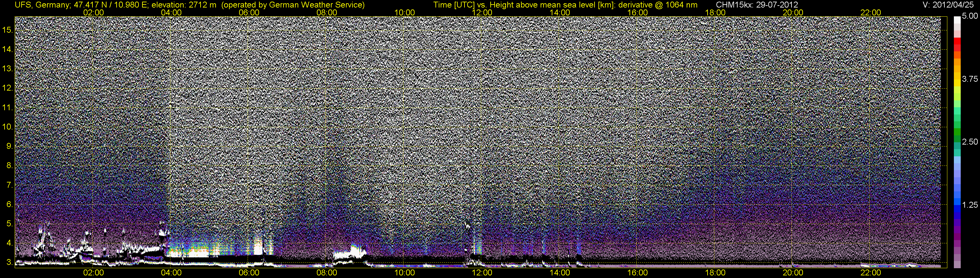Select the 'operated by German Weather Service' note
The height and width of the screenshot is (278, 980).
[293, 5]
